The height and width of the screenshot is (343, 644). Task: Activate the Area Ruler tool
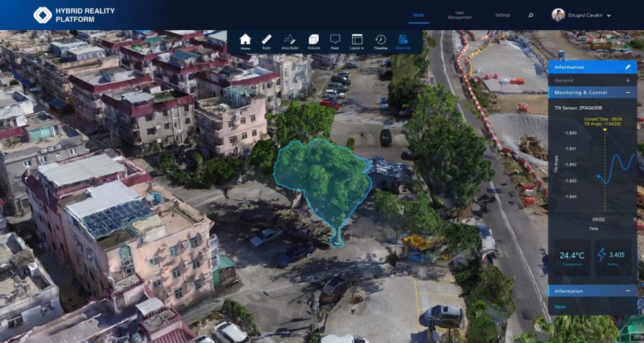[290, 42]
